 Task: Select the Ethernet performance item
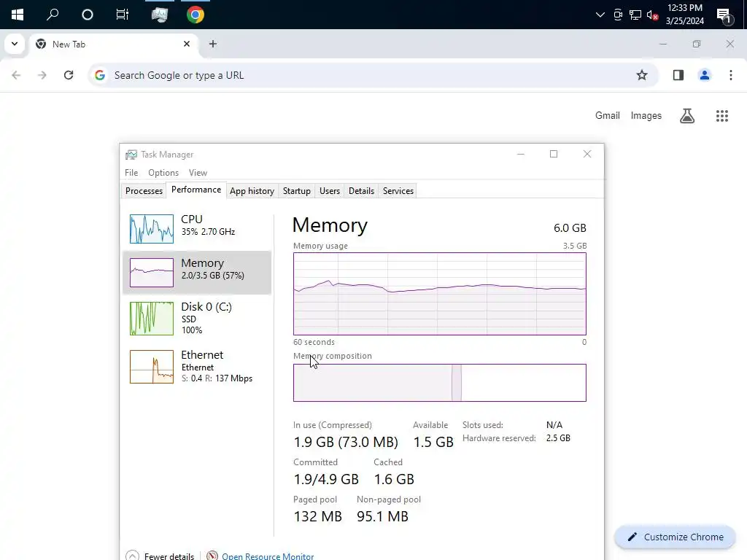197,366
